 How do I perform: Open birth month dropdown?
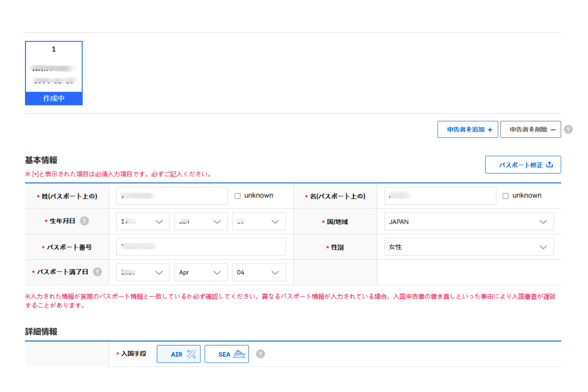coord(200,221)
